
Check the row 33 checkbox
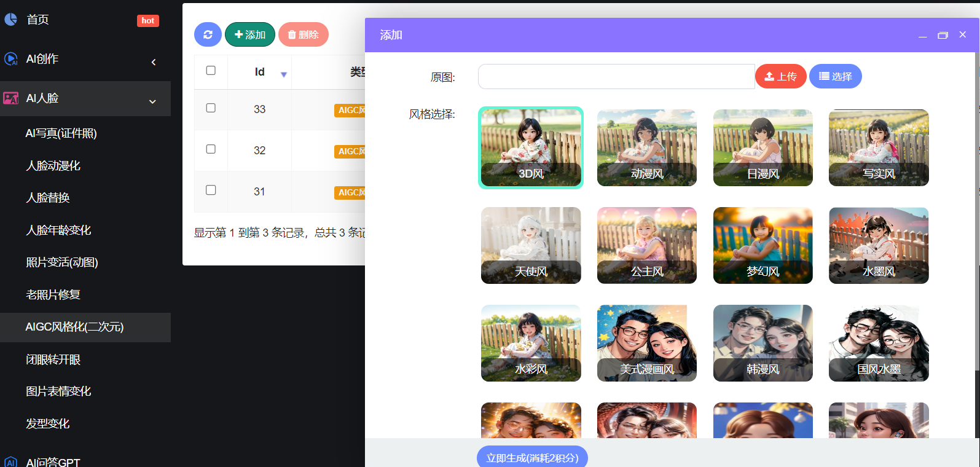point(211,108)
